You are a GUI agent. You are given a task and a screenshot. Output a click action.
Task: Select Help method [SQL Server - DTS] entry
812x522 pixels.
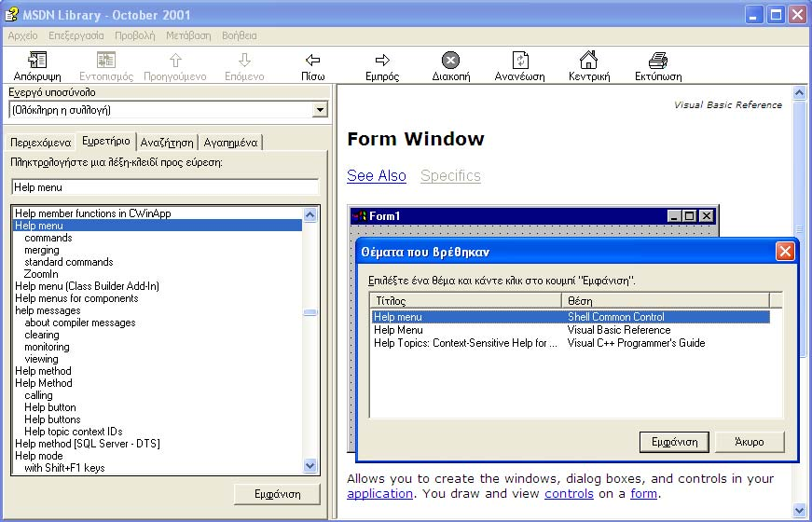click(x=88, y=444)
